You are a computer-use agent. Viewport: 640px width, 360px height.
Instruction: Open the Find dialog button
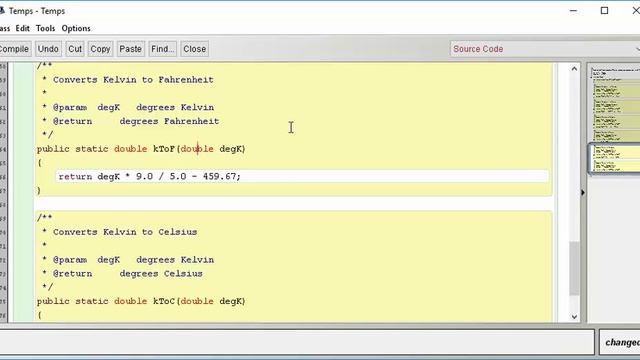pos(162,49)
